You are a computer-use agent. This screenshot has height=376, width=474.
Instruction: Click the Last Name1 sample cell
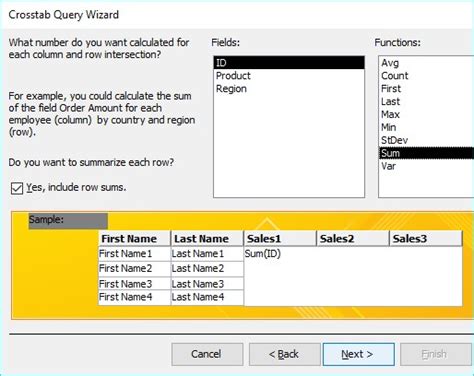click(207, 254)
